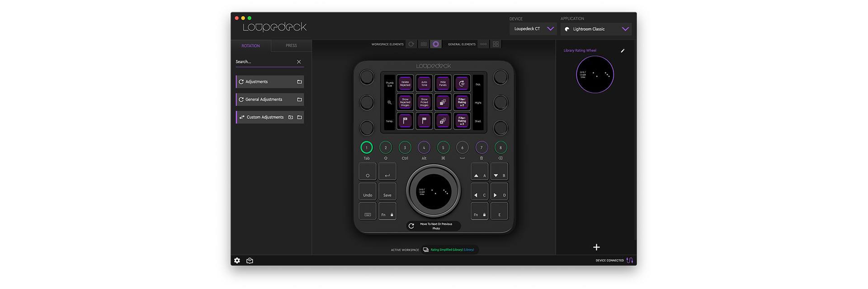Click the up arrow A button
Screen dimensions: 868x289
(480, 172)
